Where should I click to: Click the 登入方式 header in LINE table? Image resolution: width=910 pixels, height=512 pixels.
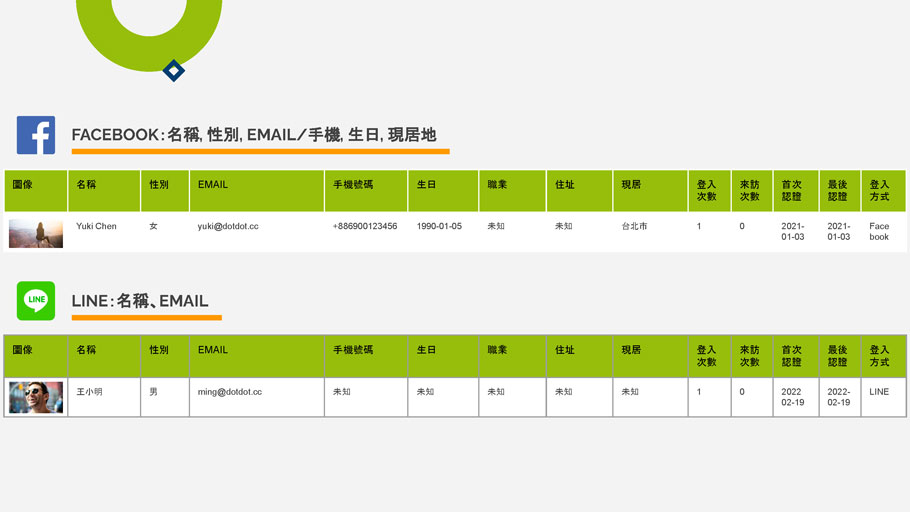click(x=879, y=356)
